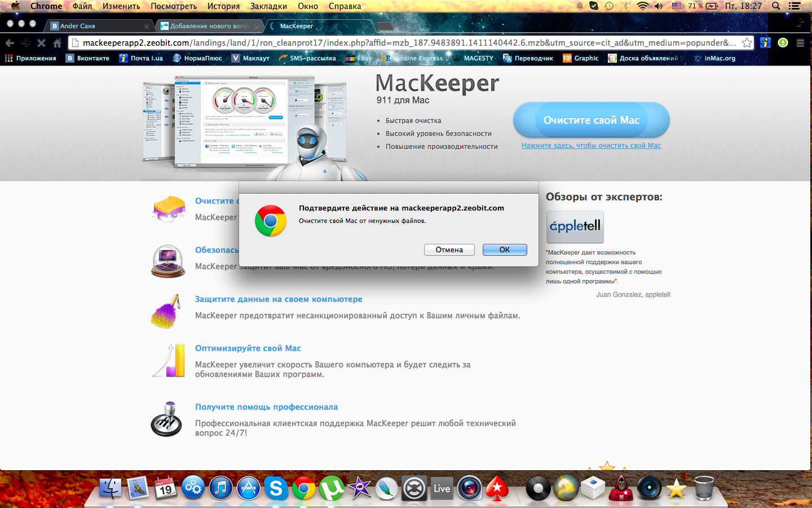Viewport: 812px width, 508px height.
Task: Click the green download extension icon
Action: pyautogui.click(x=783, y=43)
